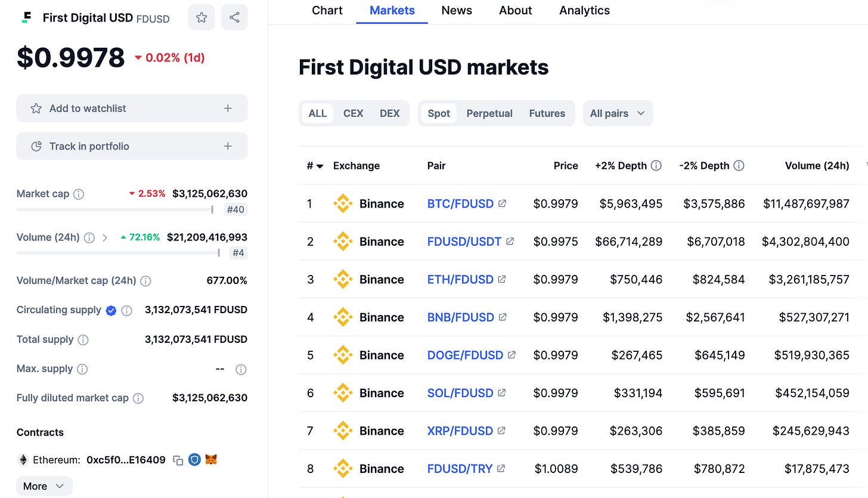Switch to the Analytics tab
The height and width of the screenshot is (498, 868).
(584, 11)
